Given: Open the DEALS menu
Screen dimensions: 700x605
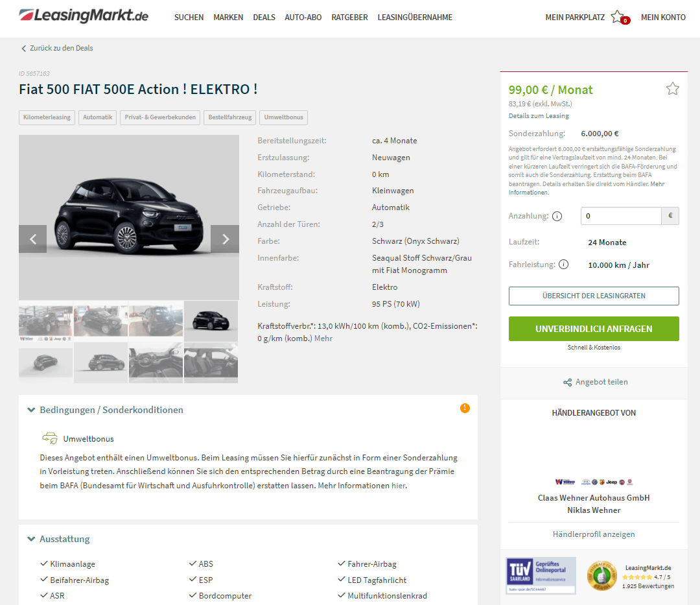Looking at the screenshot, I should tap(264, 18).
